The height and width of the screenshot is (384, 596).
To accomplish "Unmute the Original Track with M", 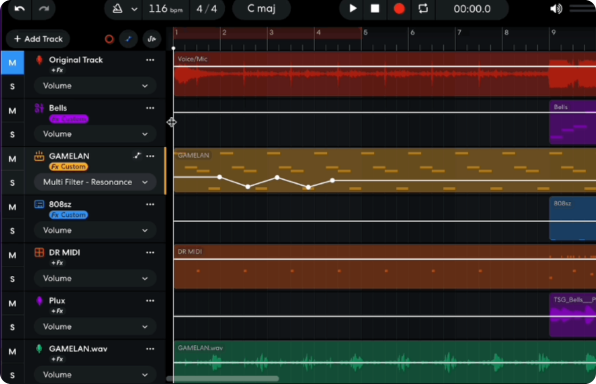I will (x=13, y=63).
